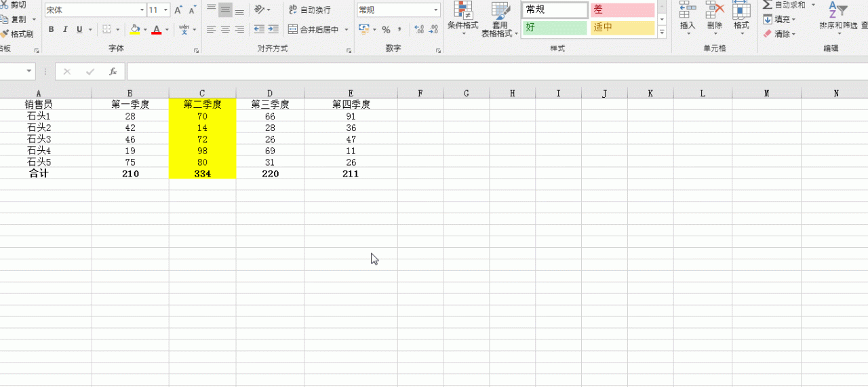Increase decimal places
868x387 pixels.
(x=419, y=29)
